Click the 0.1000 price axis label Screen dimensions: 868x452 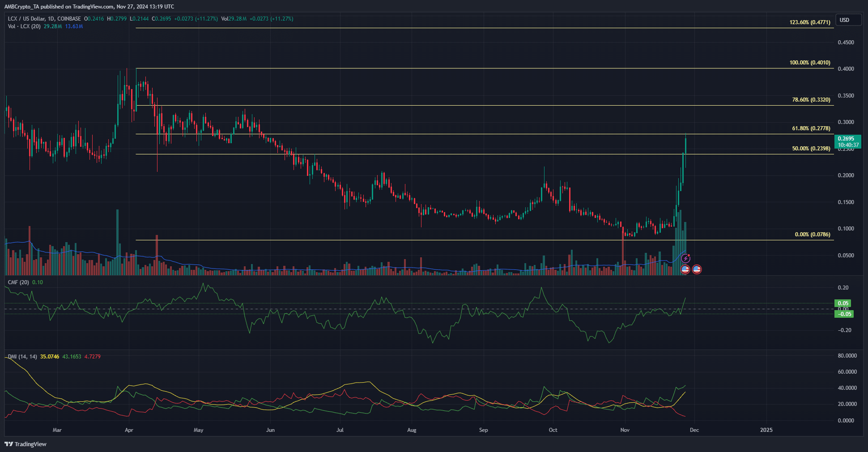[846, 229]
